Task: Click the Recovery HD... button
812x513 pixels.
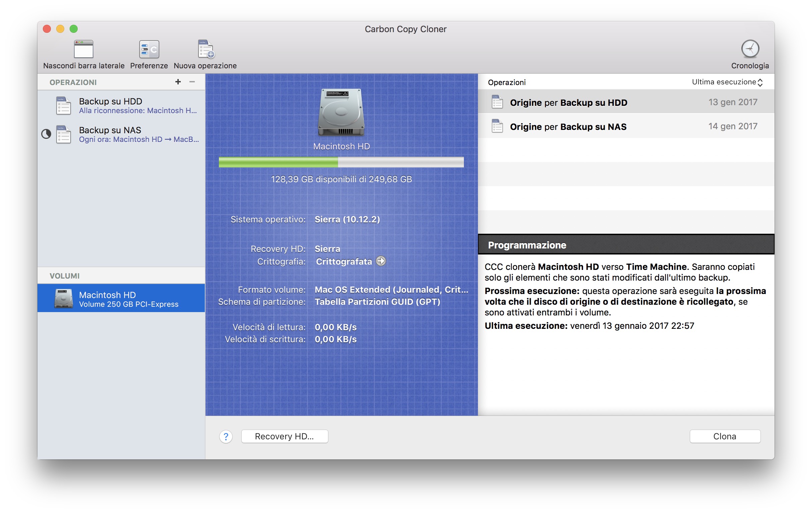Action: pyautogui.click(x=285, y=436)
